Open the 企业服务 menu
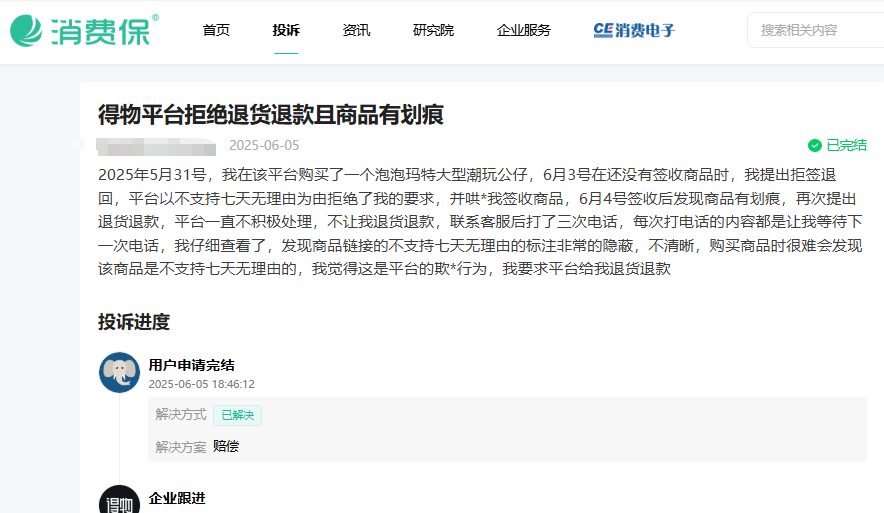Image resolution: width=884 pixels, height=513 pixels. tap(524, 30)
